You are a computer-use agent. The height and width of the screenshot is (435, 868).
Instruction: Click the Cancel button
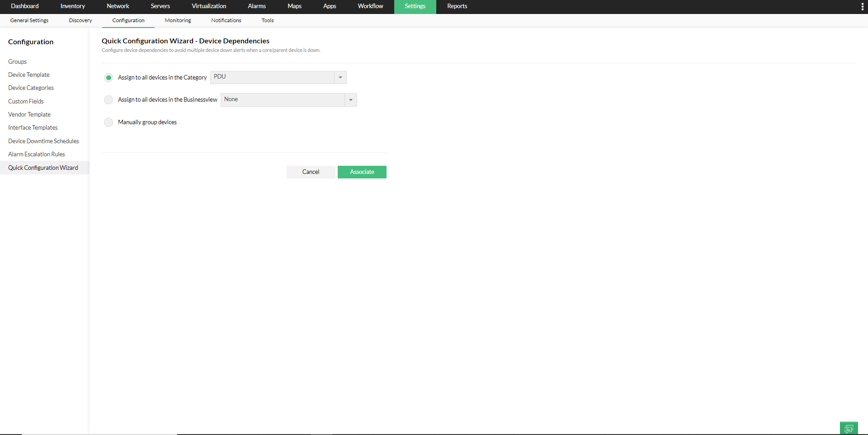pos(311,172)
